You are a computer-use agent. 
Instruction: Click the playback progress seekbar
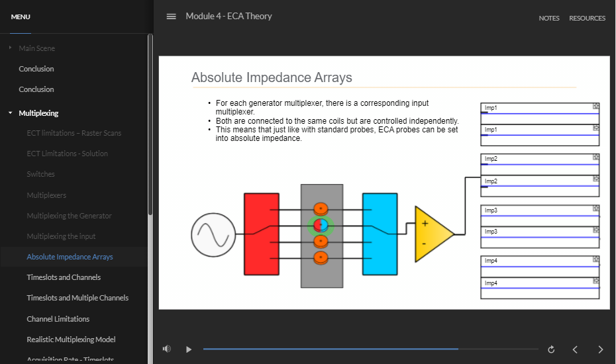tap(370, 349)
